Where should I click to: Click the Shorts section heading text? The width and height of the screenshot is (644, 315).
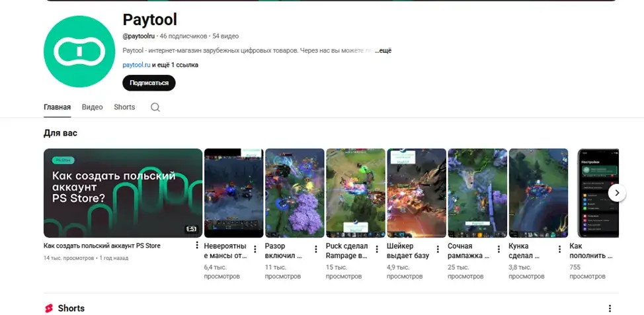pos(71,308)
